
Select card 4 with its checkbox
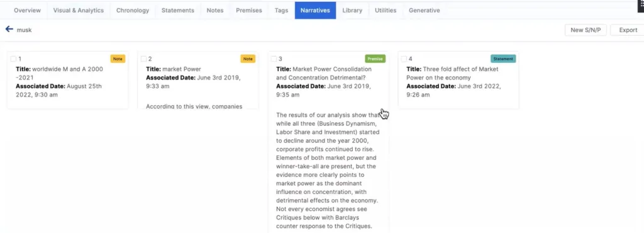pos(404,59)
